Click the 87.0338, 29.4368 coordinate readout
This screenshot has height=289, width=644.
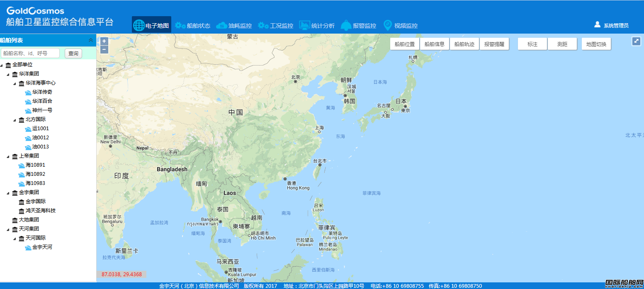tap(122, 274)
